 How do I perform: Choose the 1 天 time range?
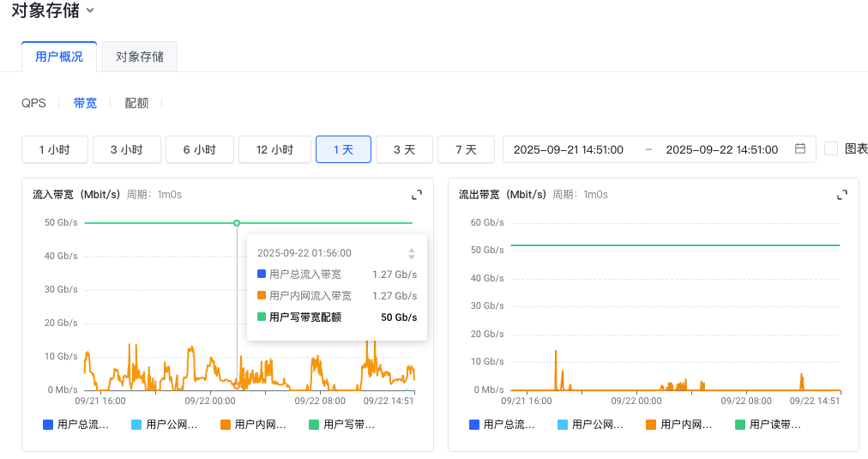(x=343, y=149)
